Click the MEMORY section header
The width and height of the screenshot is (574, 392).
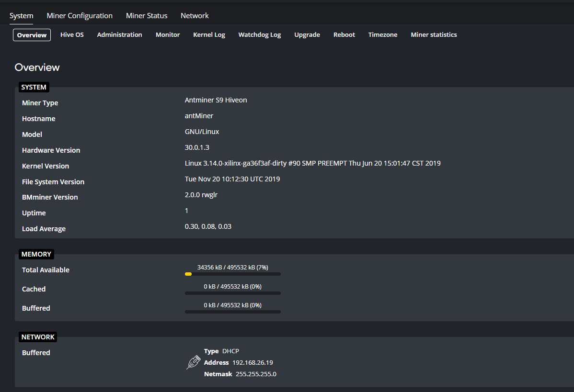[36, 254]
